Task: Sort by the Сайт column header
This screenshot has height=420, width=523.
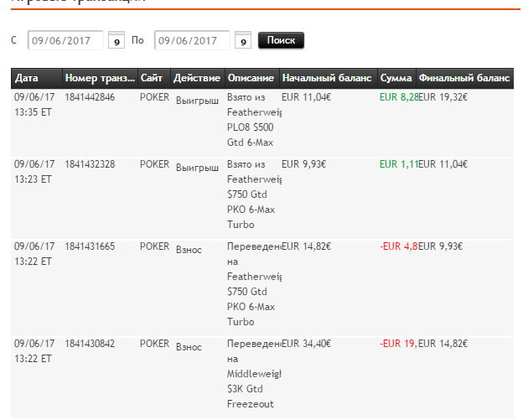Action: pyautogui.click(x=153, y=78)
